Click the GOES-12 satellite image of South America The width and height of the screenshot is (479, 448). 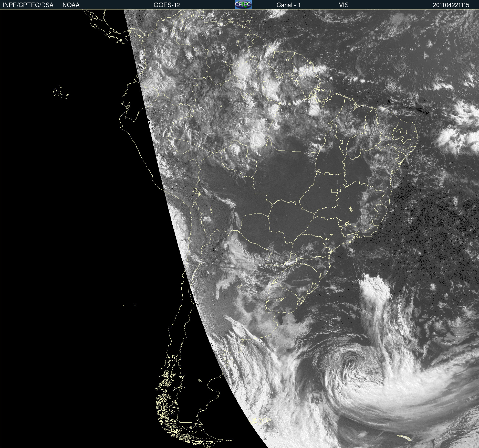click(x=239, y=229)
